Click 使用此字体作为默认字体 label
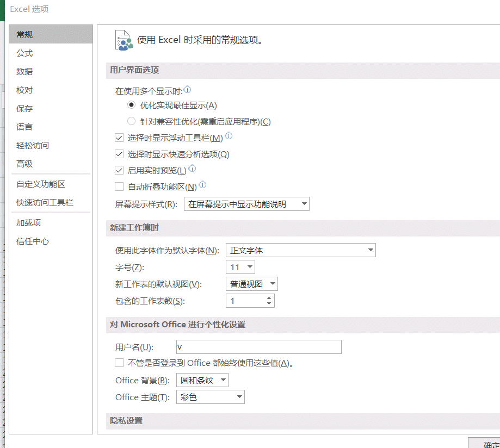Viewport: 500px width, 448px height. coord(167,251)
